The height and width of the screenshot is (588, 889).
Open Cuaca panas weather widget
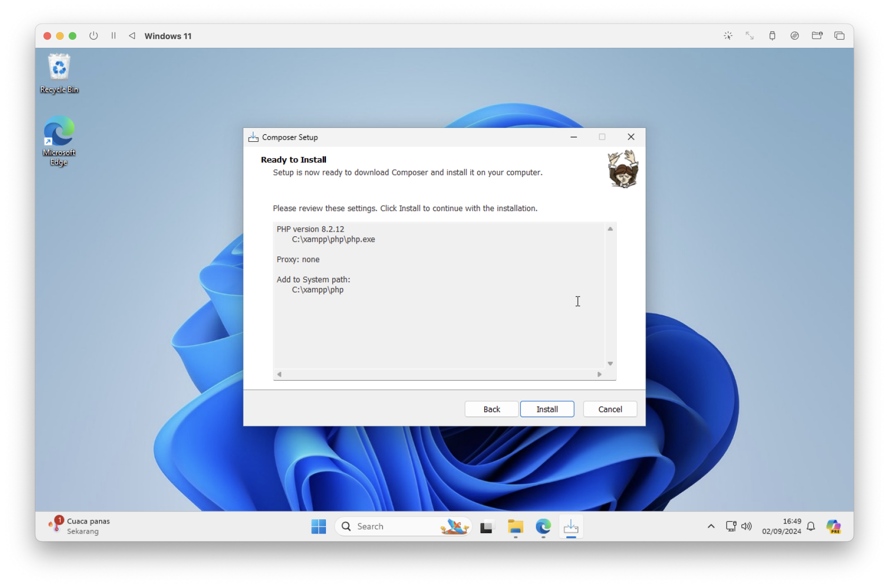[x=79, y=526]
